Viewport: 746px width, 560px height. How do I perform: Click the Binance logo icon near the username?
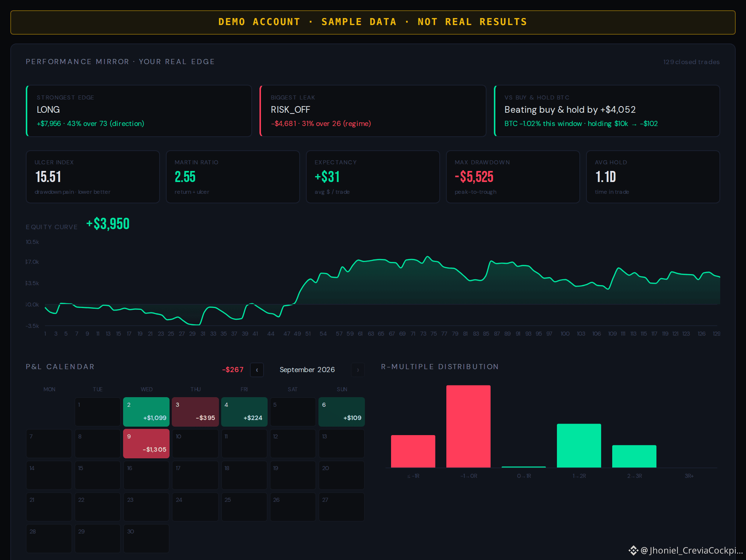point(633,550)
